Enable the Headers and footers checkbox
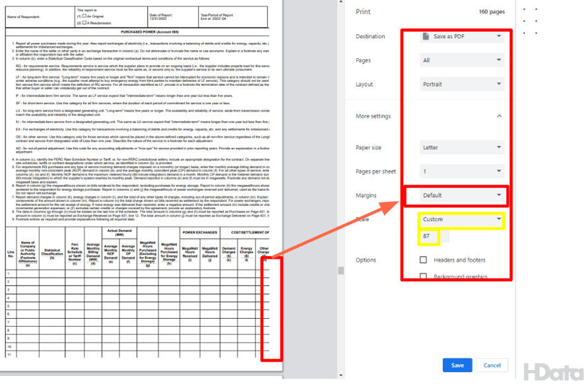 click(x=423, y=260)
